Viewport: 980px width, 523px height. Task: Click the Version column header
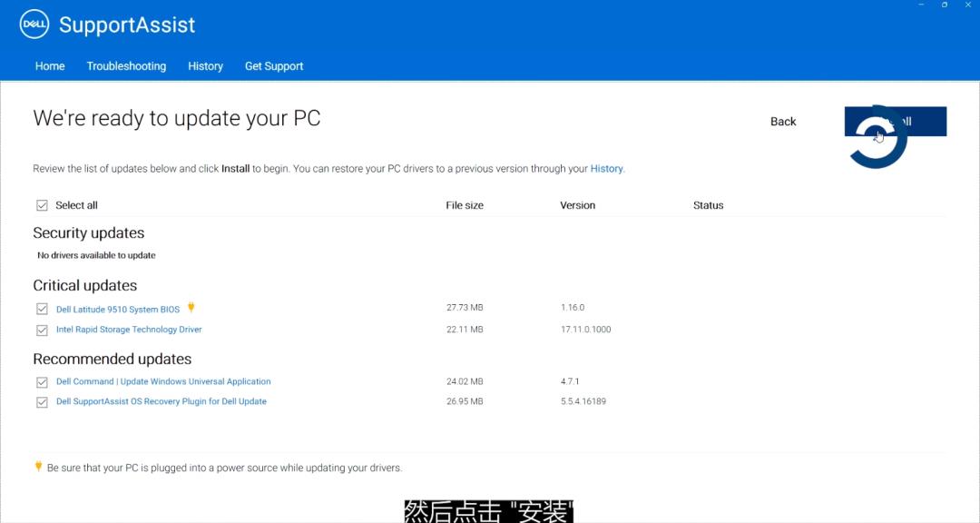pyautogui.click(x=578, y=204)
